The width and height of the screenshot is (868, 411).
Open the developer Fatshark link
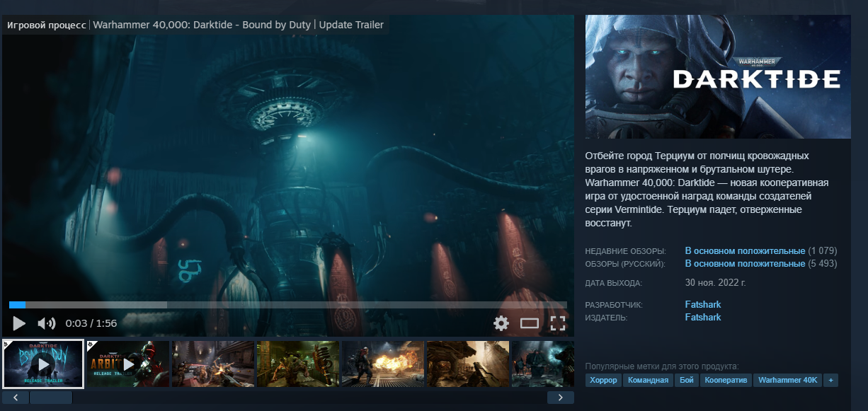pyautogui.click(x=703, y=305)
